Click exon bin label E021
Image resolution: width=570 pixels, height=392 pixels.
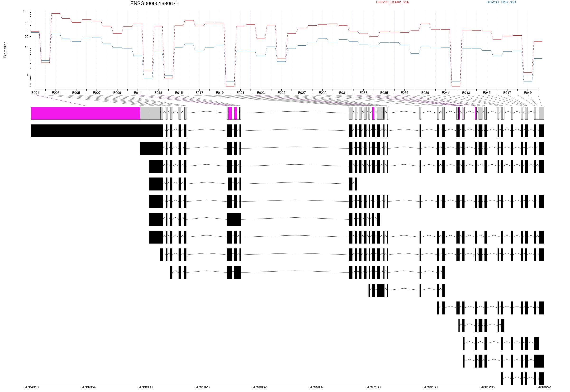[240, 93]
